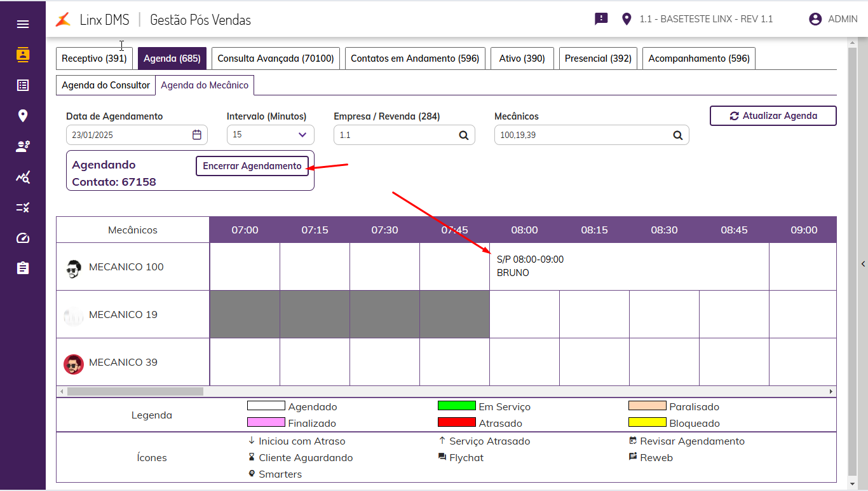
Task: Open the Intervalo (Minutos) dropdown
Action: (x=270, y=135)
